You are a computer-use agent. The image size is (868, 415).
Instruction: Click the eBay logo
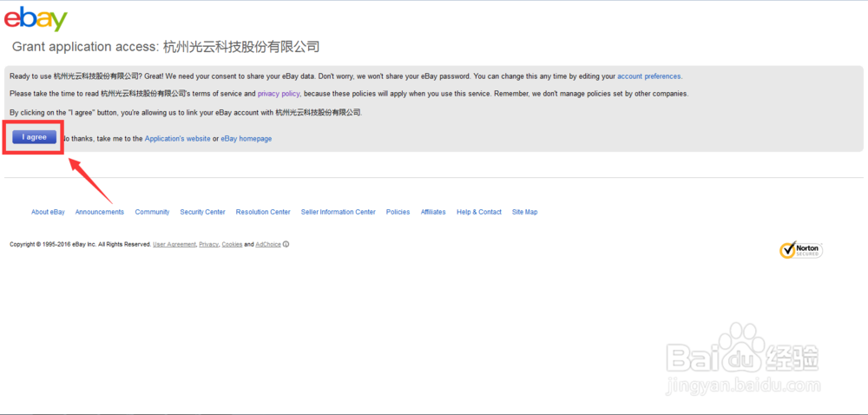(36, 19)
